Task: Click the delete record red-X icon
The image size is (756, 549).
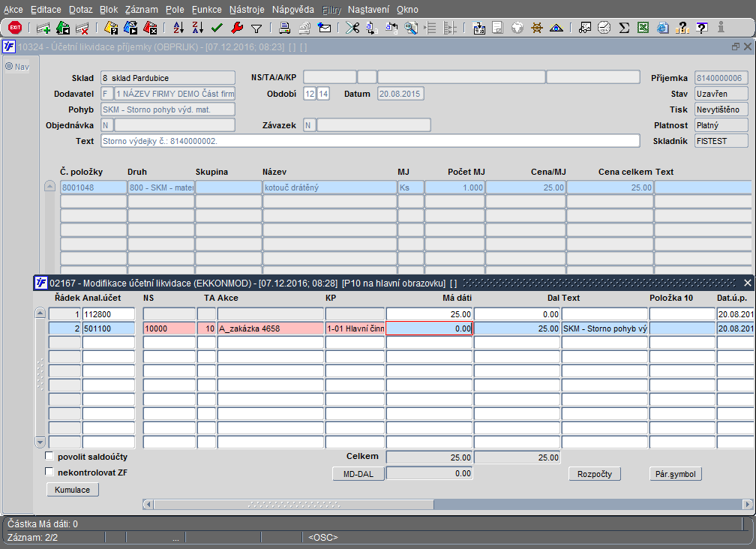Action: point(82,28)
